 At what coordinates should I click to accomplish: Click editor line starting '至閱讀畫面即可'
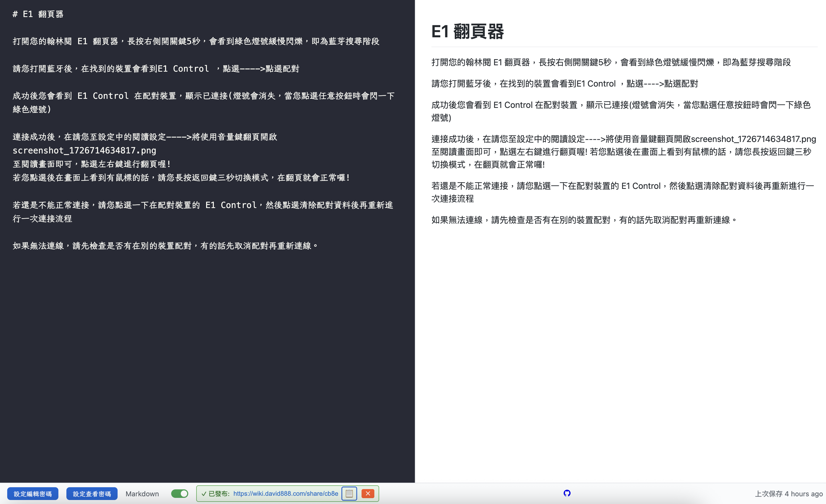(x=92, y=164)
